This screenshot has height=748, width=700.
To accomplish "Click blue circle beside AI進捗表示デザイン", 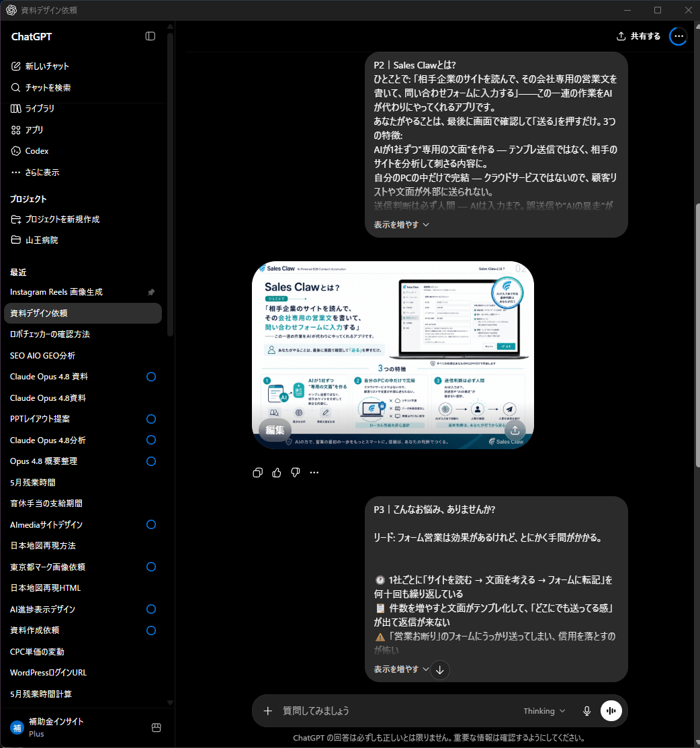I will [151, 609].
